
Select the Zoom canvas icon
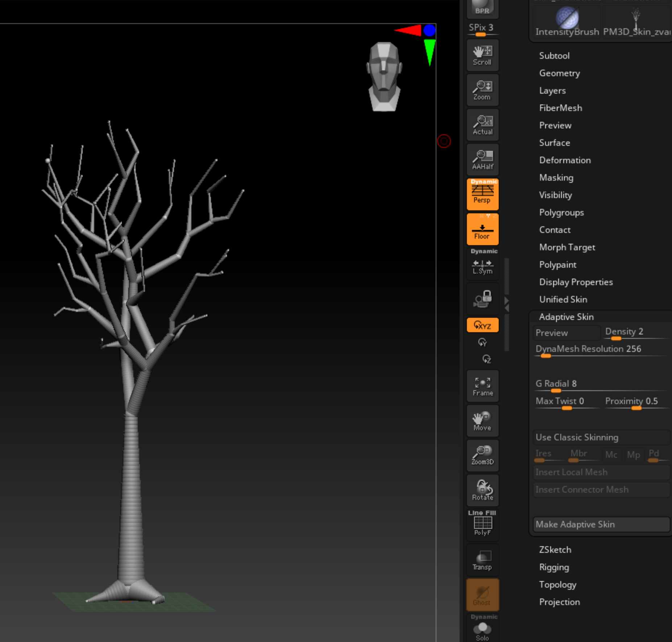482,90
